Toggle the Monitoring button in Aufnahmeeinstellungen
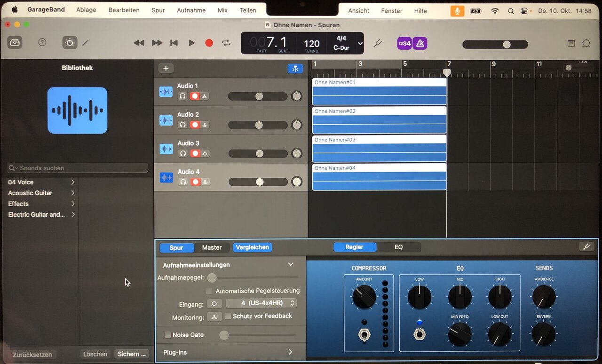 coord(214,317)
